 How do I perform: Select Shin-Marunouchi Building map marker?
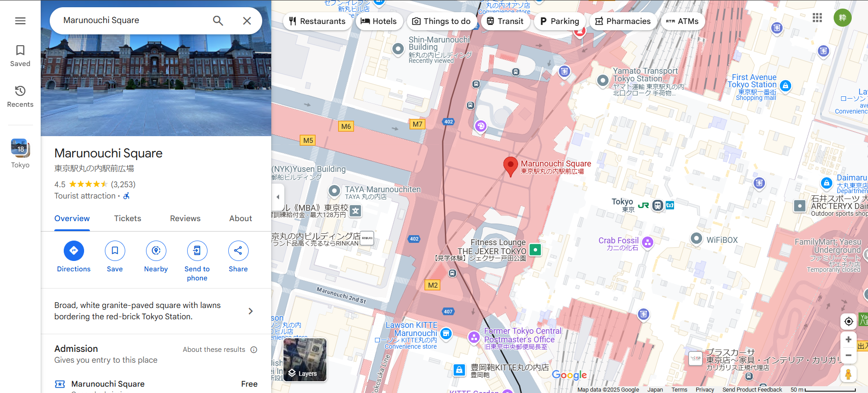(x=398, y=49)
